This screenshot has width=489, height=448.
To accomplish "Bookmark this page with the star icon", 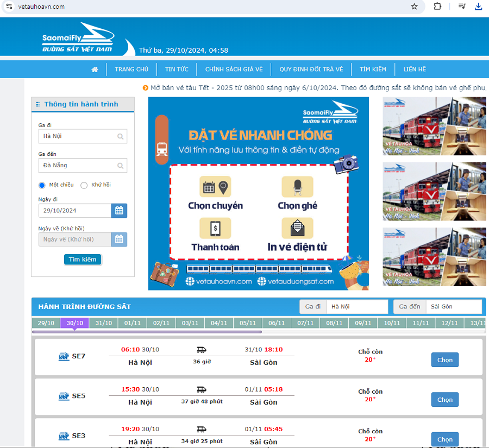I will [x=414, y=7].
